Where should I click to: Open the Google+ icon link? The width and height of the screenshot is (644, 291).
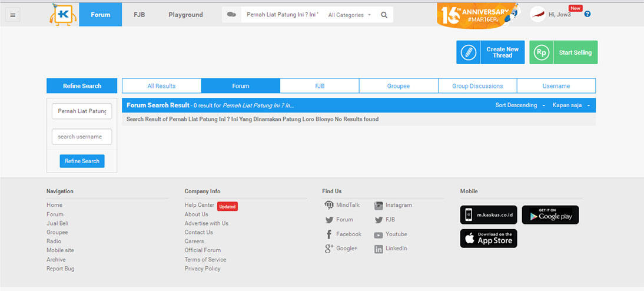329,249
